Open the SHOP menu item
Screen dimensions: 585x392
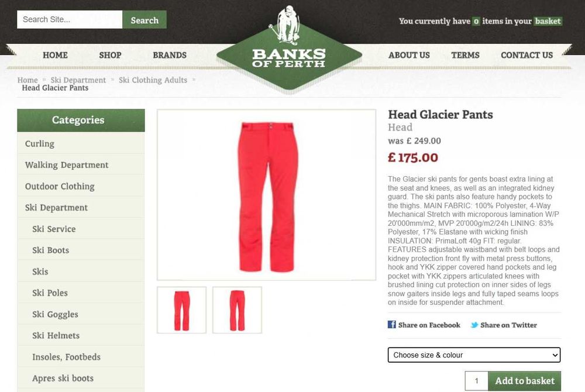click(110, 55)
